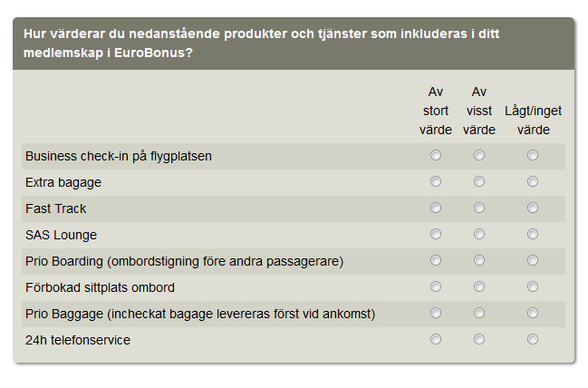The height and width of the screenshot is (388, 588).
Task: Rate Extra bagage as 'Lågt/inget värde'
Action: click(533, 181)
